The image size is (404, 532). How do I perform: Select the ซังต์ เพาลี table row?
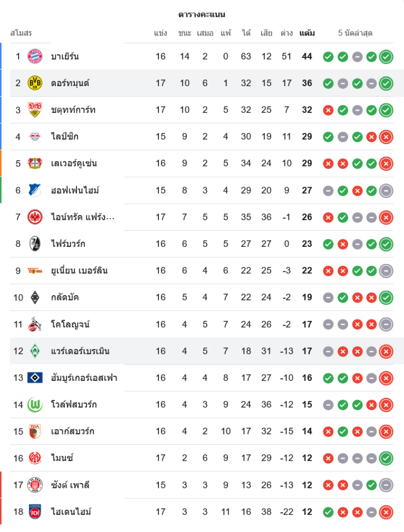tap(202, 485)
